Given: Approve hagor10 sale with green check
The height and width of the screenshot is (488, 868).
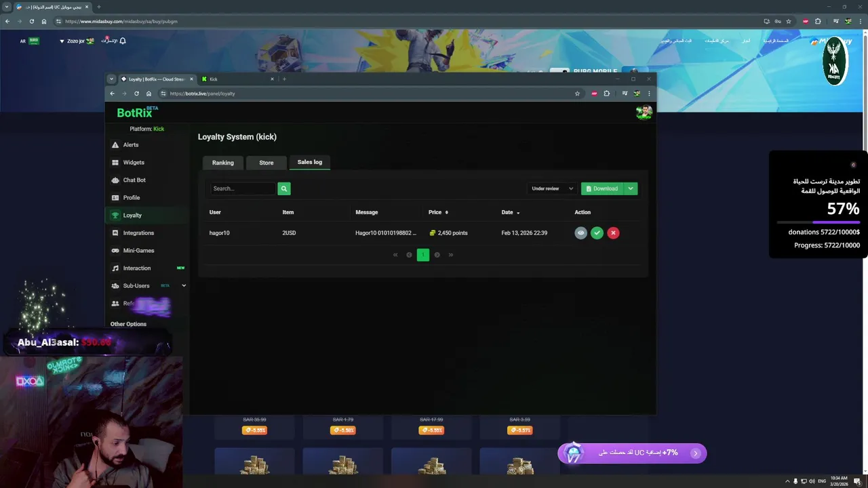Looking at the screenshot, I should click(x=597, y=232).
